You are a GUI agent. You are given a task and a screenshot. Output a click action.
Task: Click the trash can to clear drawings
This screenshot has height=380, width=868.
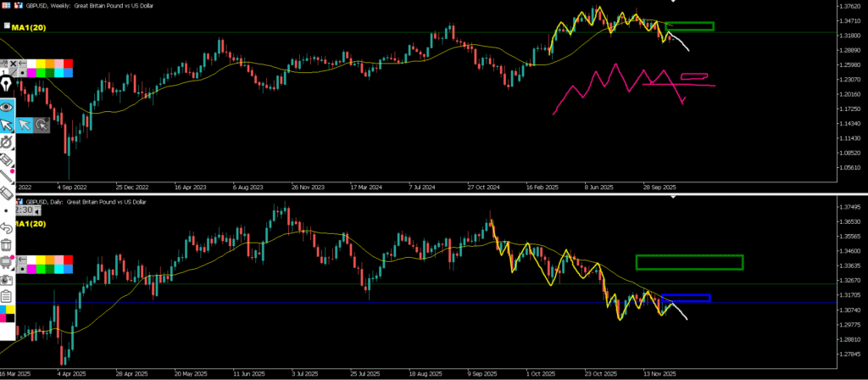pyautogui.click(x=7, y=246)
